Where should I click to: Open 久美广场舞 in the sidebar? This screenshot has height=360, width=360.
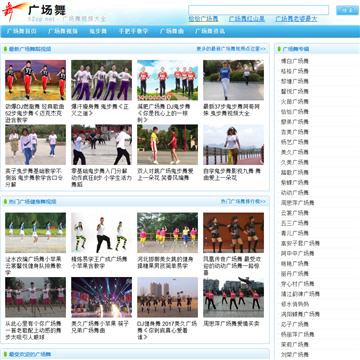click(295, 162)
